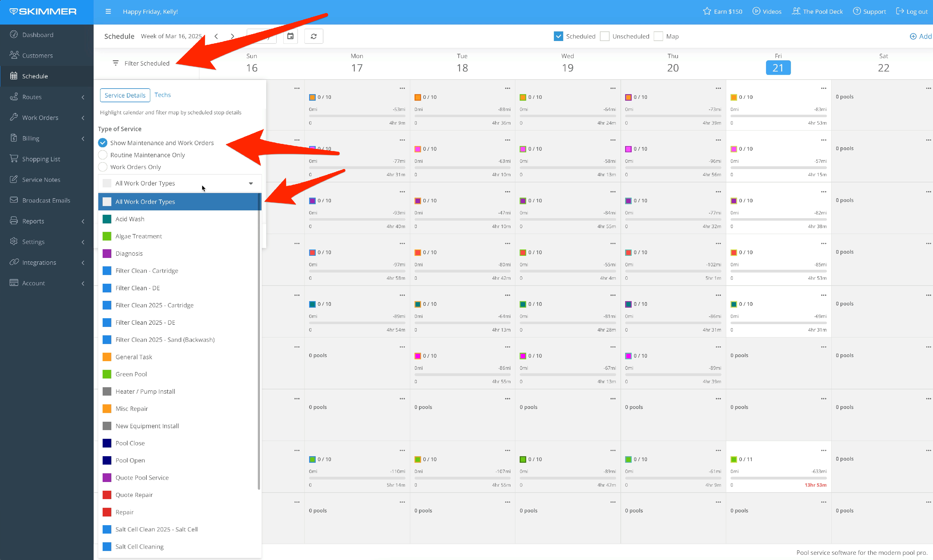The image size is (933, 560).
Task: Click the Filter Scheduled icon
Action: 116,63
